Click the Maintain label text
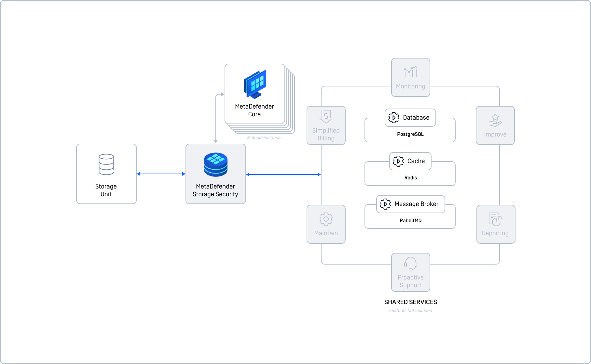591x364 pixels. click(326, 233)
